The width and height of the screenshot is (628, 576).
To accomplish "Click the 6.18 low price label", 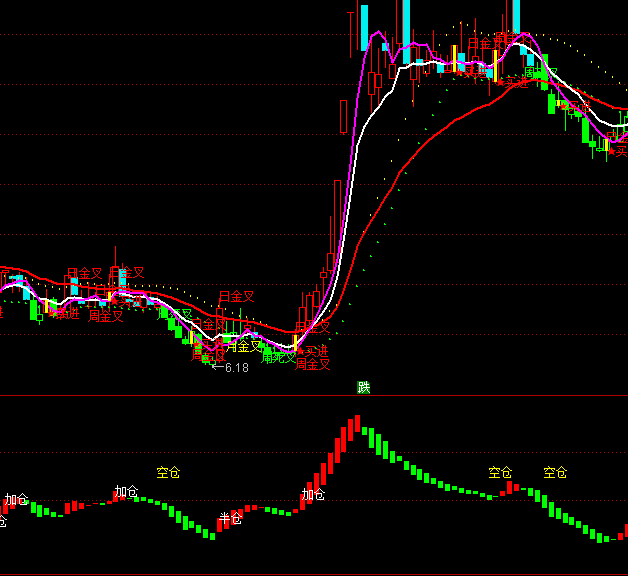I will 237,368.
